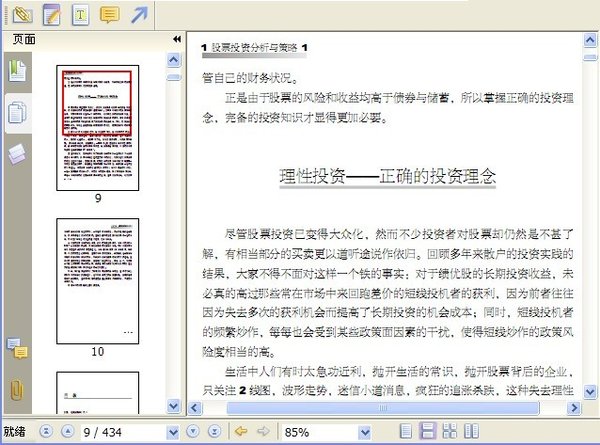Open the attachments paperclip panel

[17, 390]
